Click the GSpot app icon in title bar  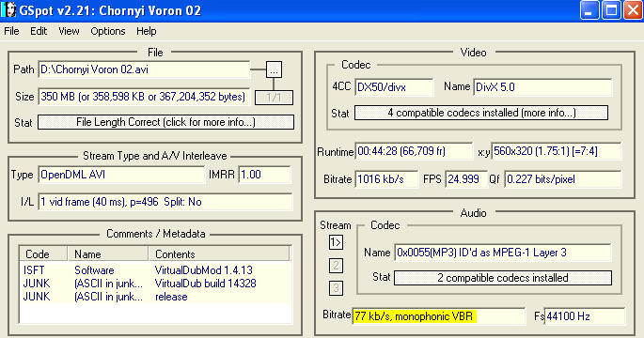tap(8, 10)
